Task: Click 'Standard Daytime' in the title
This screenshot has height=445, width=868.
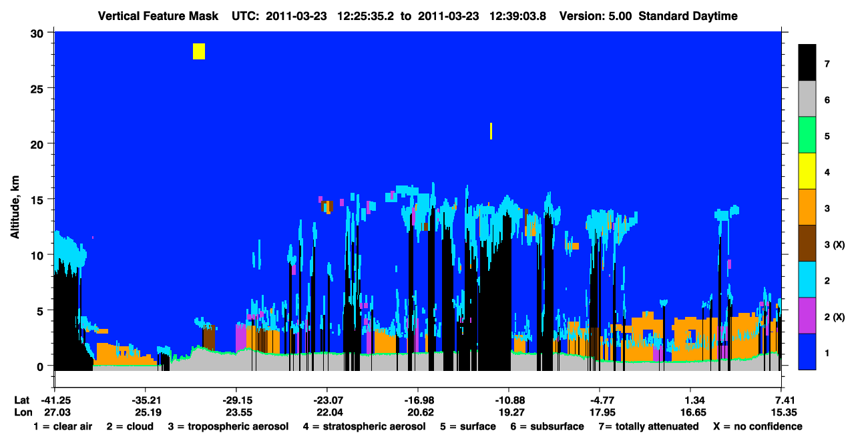Action: [688, 16]
